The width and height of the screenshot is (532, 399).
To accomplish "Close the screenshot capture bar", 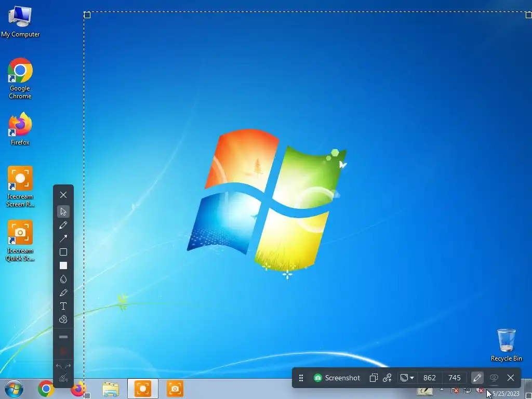I will coord(511,378).
